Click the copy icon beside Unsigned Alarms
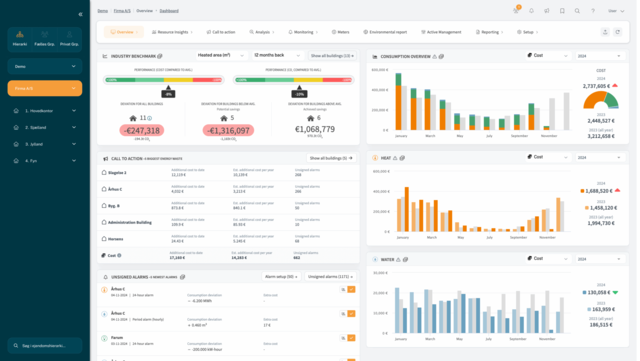 click(x=182, y=277)
